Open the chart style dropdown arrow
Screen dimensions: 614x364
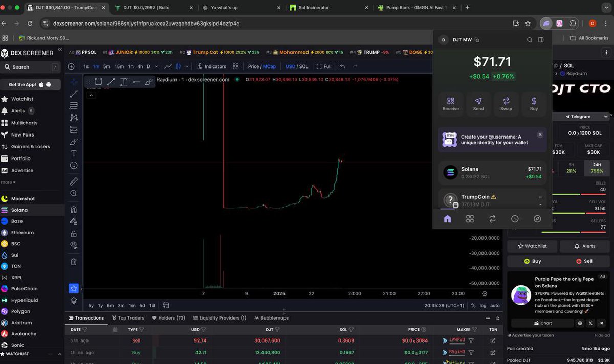[186, 66]
